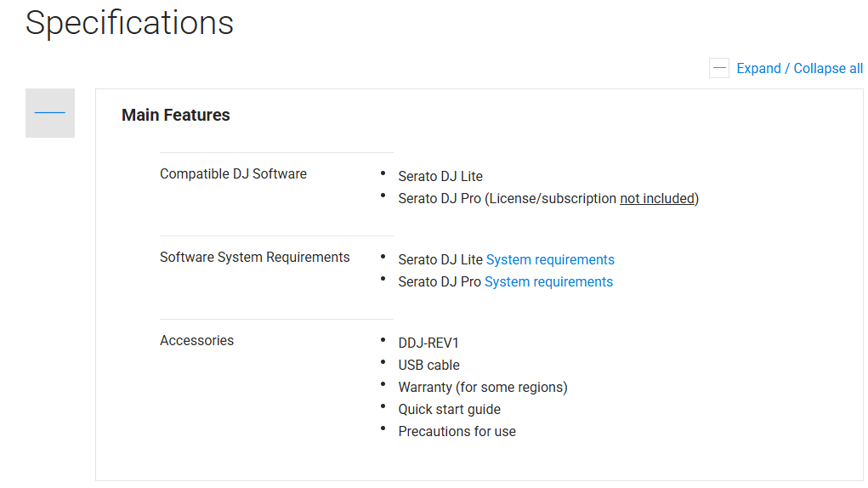Click the DDJ-REV1 accessory item
The height and width of the screenshot is (488, 868).
click(428, 343)
